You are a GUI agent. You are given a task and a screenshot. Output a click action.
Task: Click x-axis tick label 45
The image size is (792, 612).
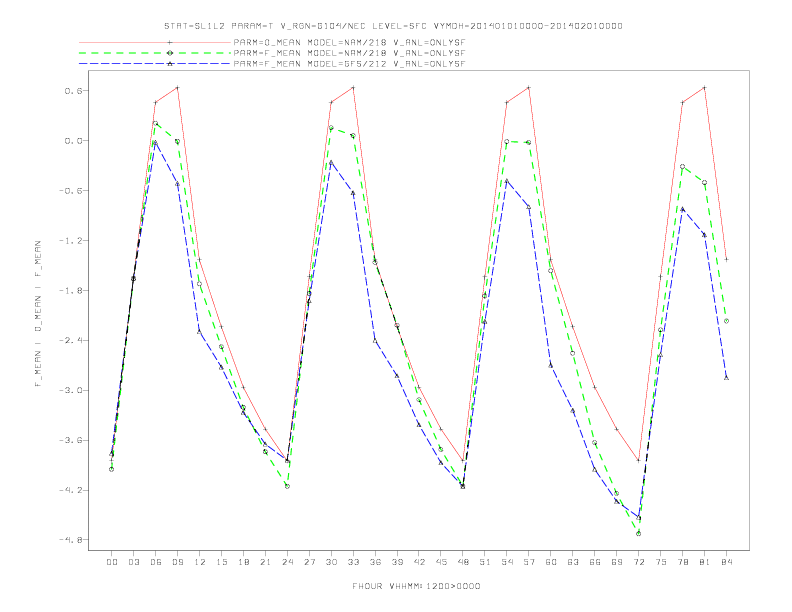tap(441, 562)
